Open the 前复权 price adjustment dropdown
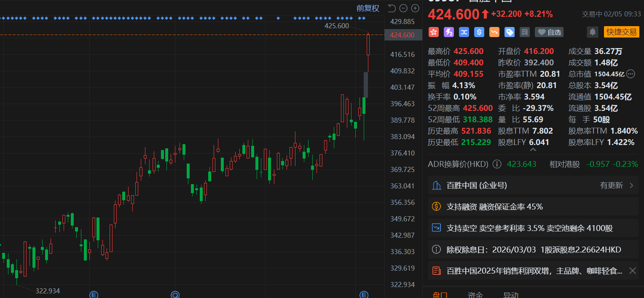 pos(368,8)
